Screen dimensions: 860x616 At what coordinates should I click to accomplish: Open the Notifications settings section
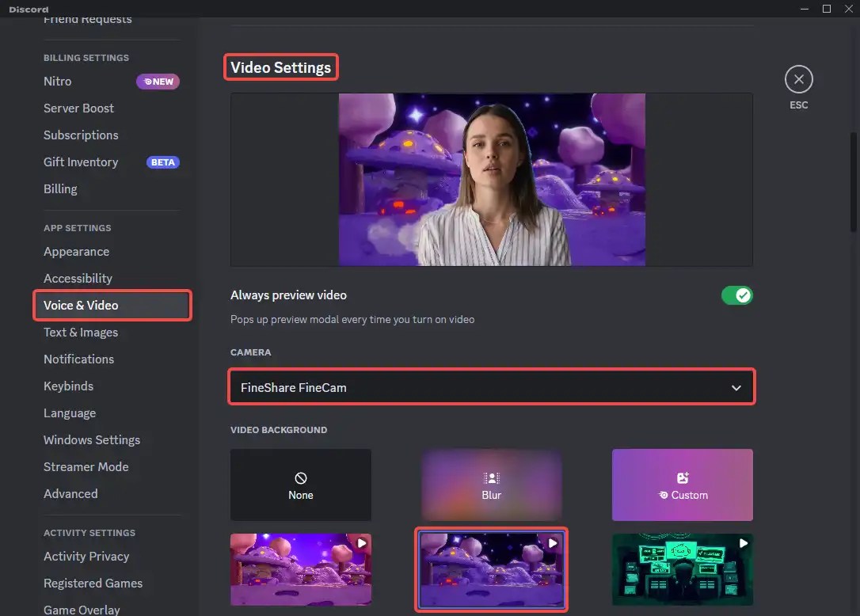point(78,359)
